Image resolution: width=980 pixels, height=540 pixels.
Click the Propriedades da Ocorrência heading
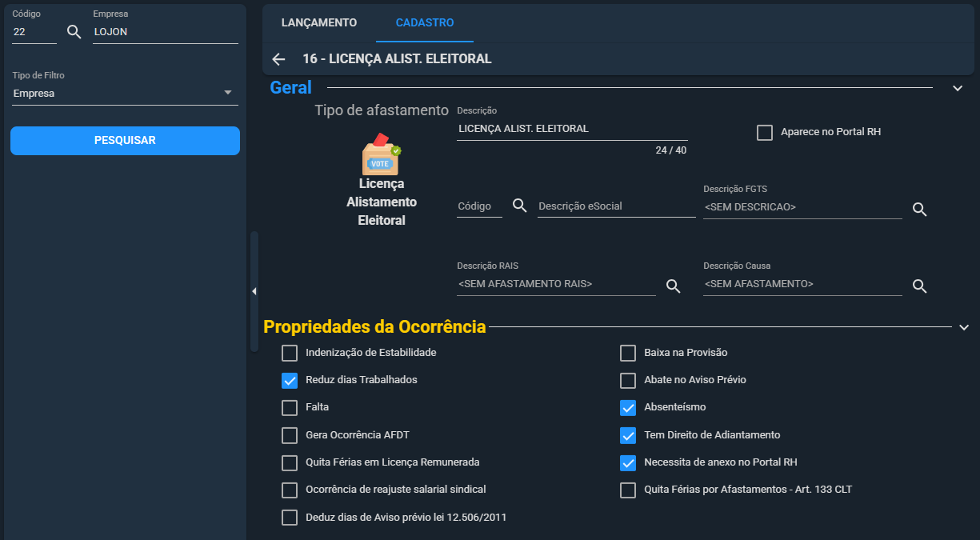(x=374, y=327)
